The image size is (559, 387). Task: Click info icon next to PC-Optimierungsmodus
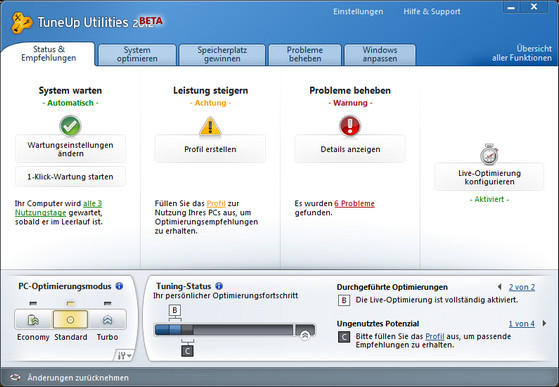point(119,286)
